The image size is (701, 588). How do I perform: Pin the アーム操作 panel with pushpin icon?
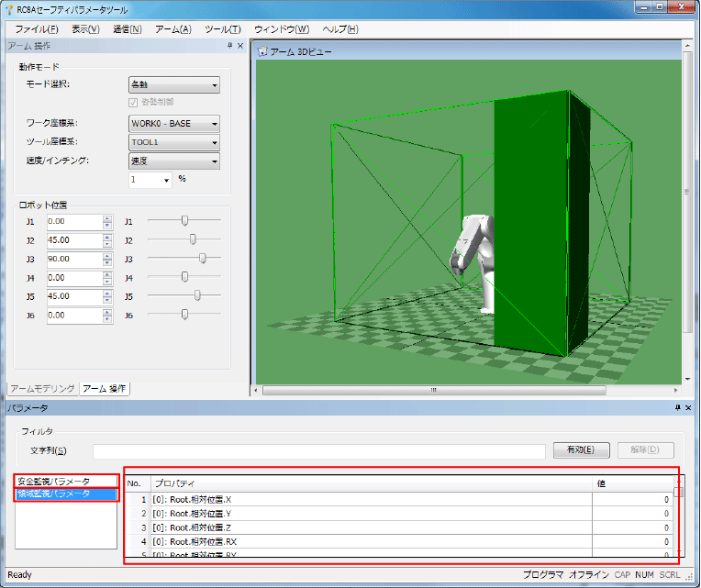pyautogui.click(x=228, y=46)
